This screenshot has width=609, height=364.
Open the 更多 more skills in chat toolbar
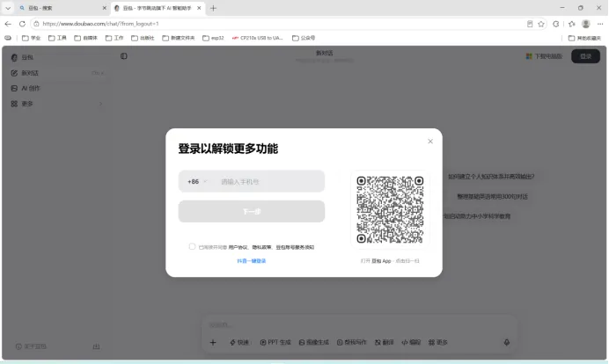[438, 342]
